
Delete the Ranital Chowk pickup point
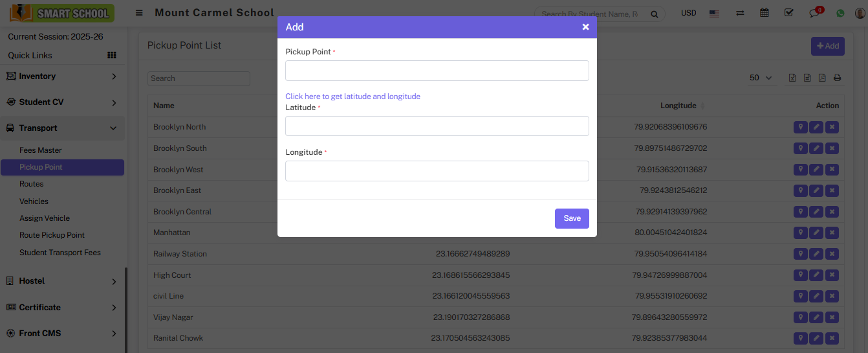[832, 338]
